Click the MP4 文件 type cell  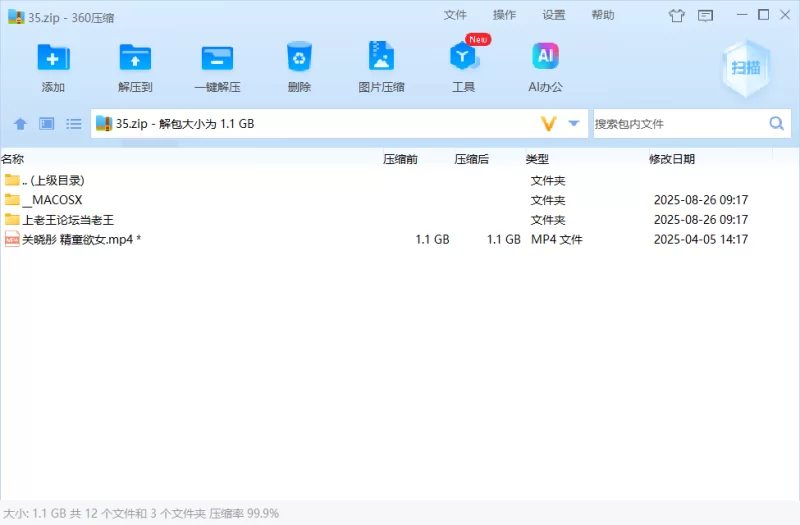point(557,239)
